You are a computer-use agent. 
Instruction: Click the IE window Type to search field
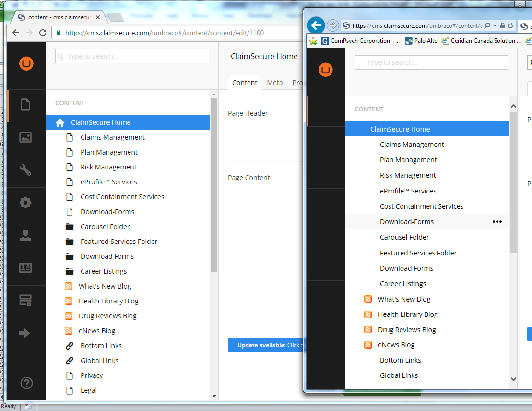(x=431, y=62)
